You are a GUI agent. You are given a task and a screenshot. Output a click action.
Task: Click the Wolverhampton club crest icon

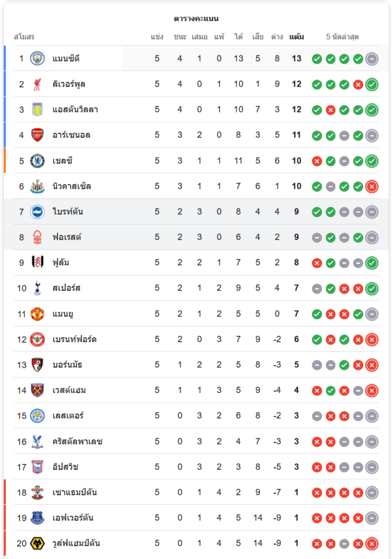click(x=37, y=543)
